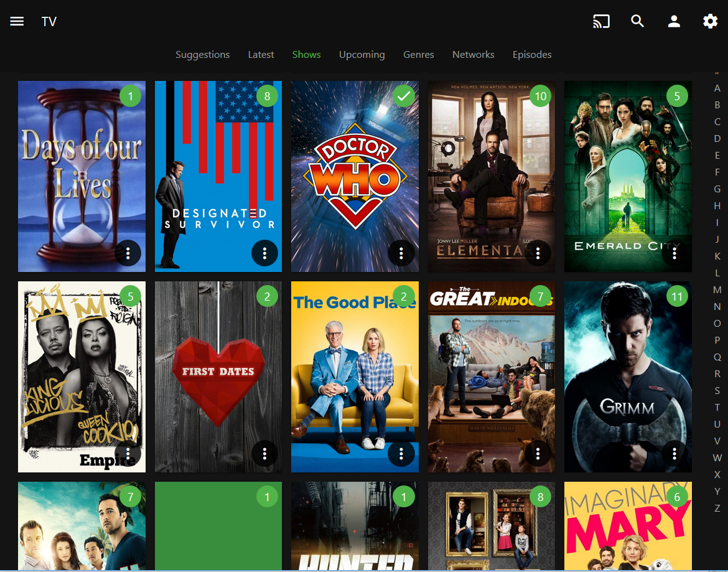Open The Good Place poster
This screenshot has width=728, height=572.
(355, 377)
